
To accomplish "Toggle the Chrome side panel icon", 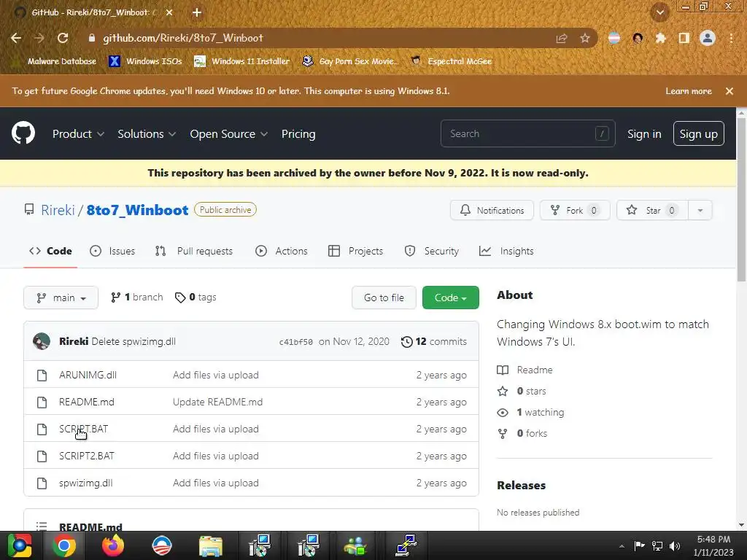I will [x=684, y=38].
